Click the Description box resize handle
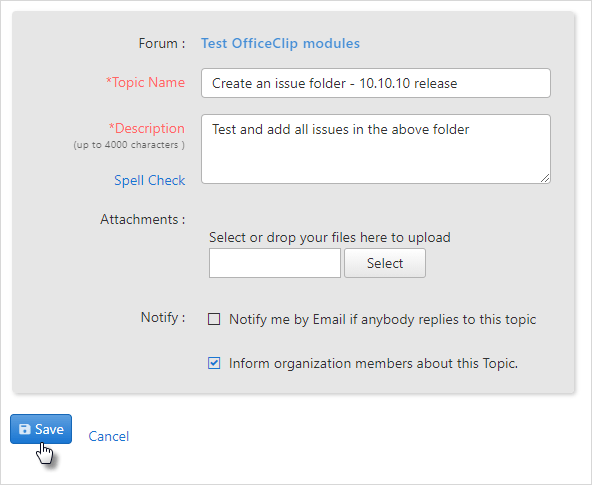 545,178
